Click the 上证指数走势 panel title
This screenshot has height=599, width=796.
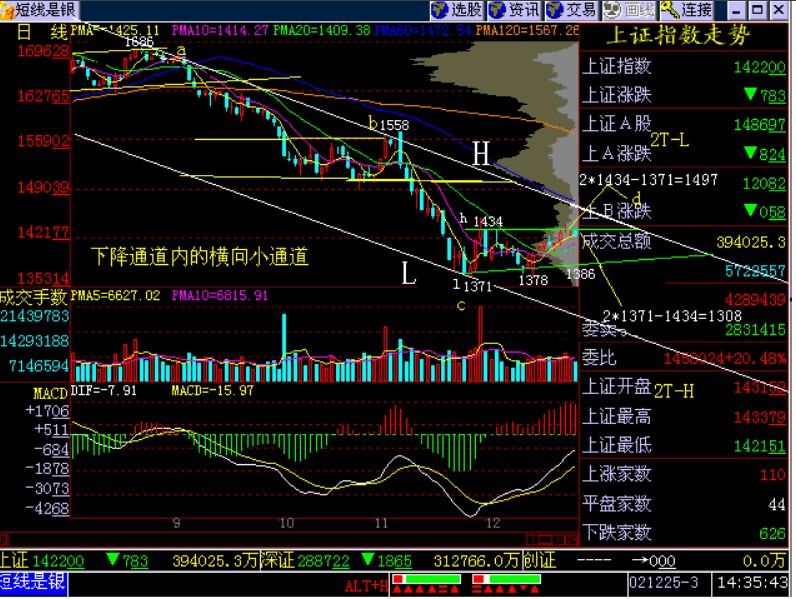click(x=678, y=35)
